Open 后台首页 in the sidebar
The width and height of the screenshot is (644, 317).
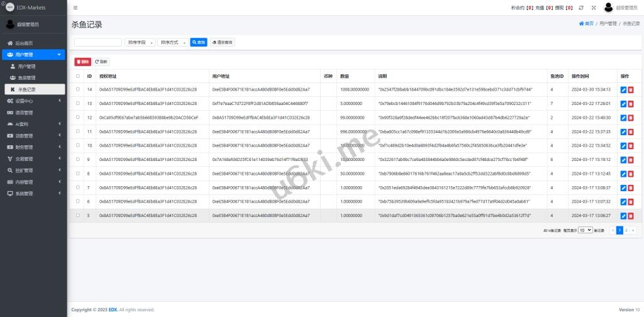[24, 43]
